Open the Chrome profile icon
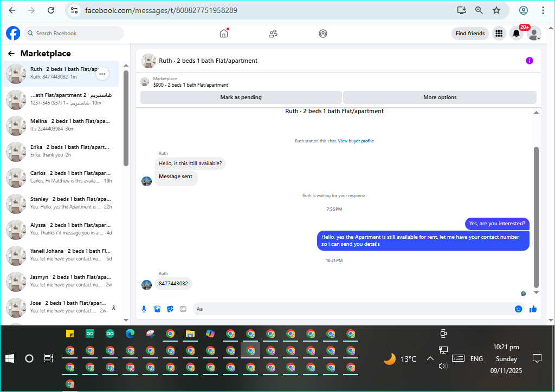 524,10
